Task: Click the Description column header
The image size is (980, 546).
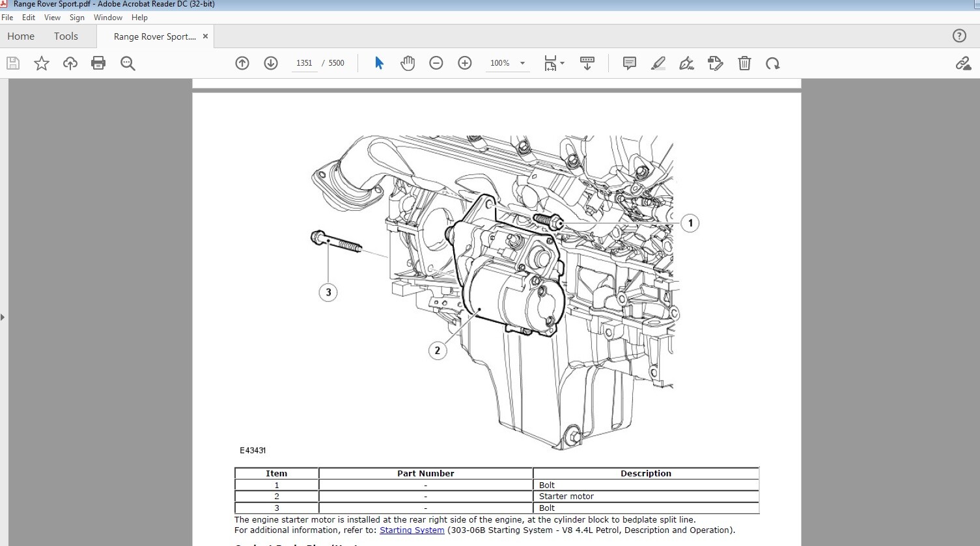Action: click(x=646, y=474)
